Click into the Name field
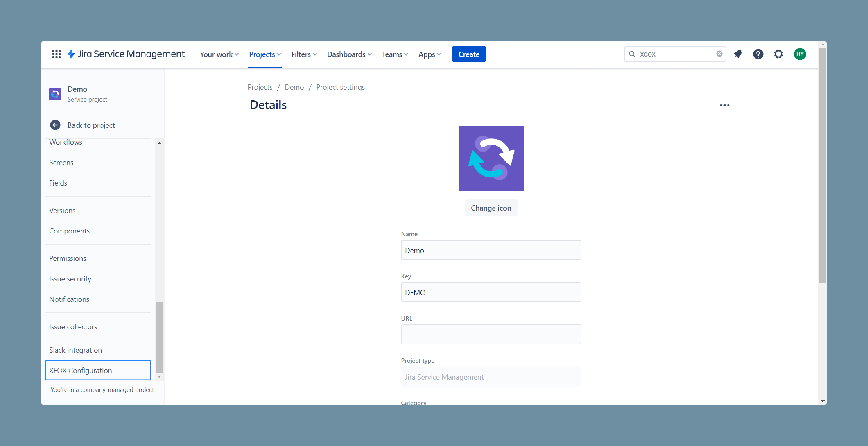Image resolution: width=868 pixels, height=446 pixels. point(491,250)
